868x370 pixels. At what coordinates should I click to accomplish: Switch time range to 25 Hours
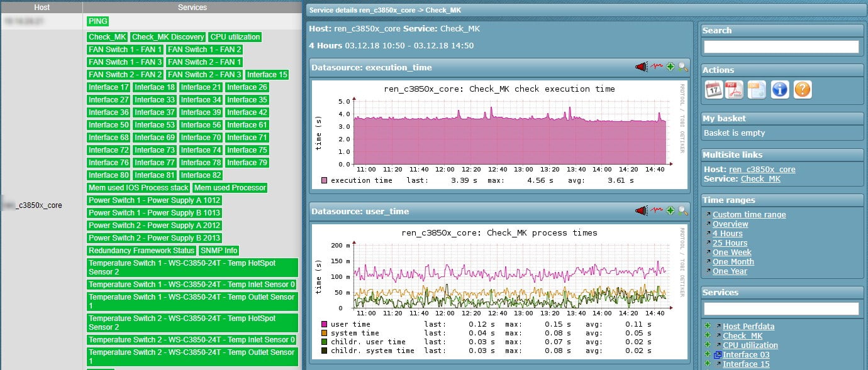point(730,243)
